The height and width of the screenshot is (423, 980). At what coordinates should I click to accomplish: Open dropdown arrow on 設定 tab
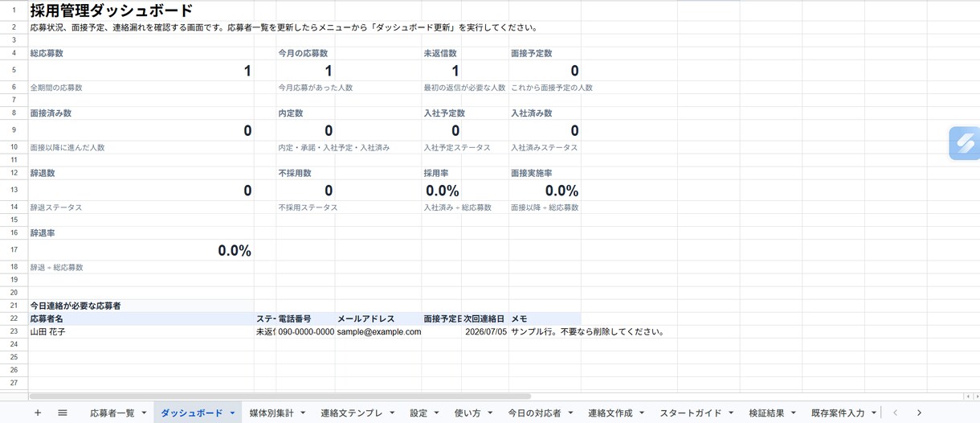[x=437, y=413]
